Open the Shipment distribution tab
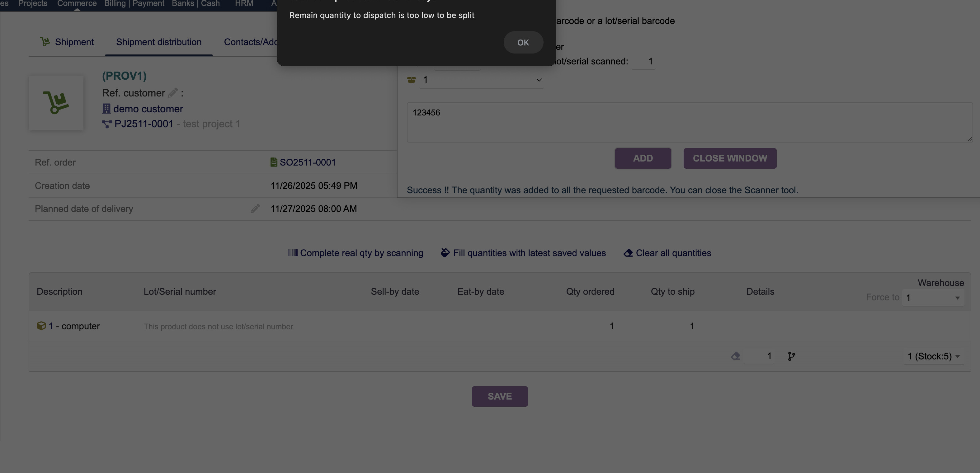This screenshot has width=980, height=473. pos(159,42)
